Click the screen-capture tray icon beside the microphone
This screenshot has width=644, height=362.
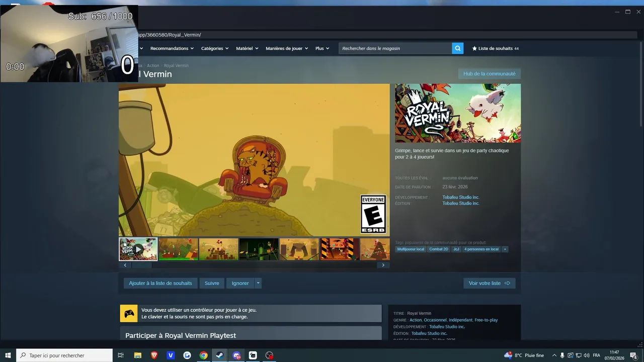571,355
